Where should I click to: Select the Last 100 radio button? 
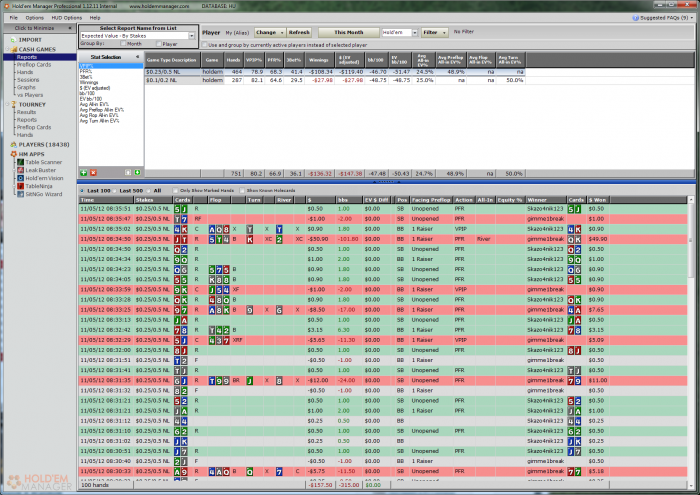82,191
